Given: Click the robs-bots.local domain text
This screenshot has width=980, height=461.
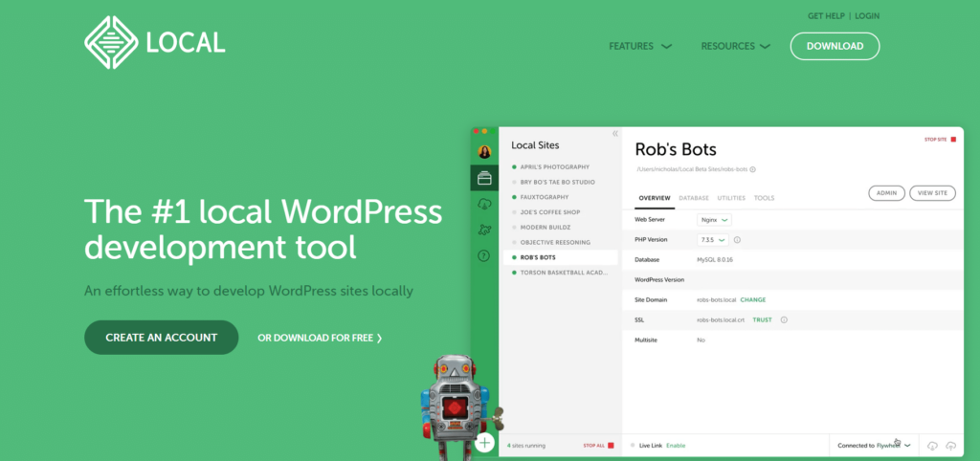Looking at the screenshot, I should point(717,299).
